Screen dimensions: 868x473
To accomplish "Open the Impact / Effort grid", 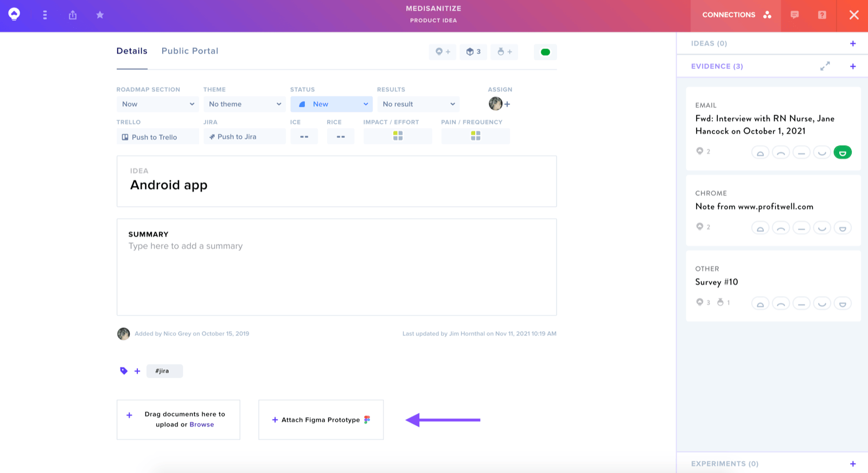I will click(x=398, y=136).
